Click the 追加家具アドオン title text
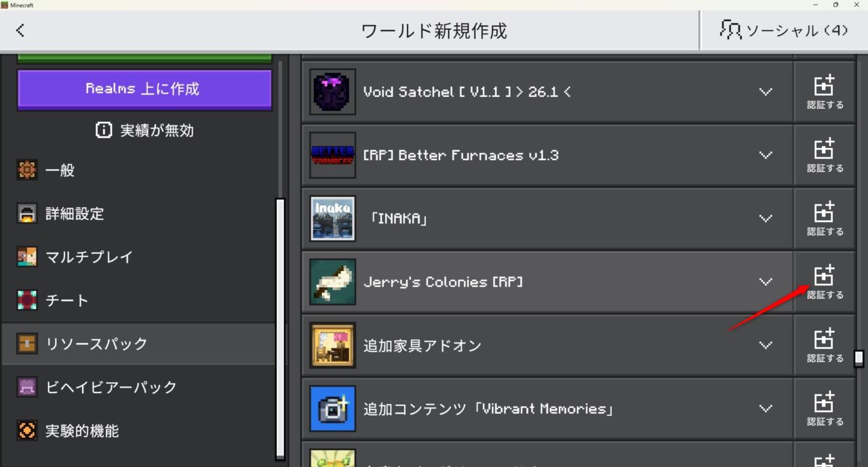 [422, 345]
